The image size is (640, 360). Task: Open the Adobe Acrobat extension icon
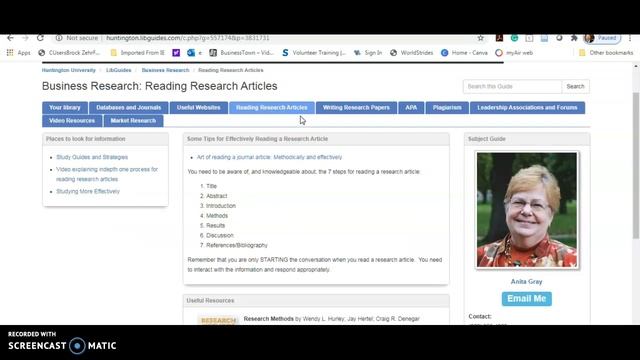pyautogui.click(x=499, y=38)
